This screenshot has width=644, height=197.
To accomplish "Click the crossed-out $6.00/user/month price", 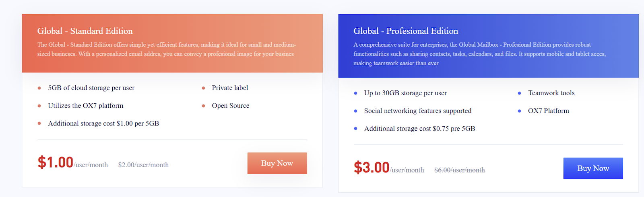I will (459, 170).
